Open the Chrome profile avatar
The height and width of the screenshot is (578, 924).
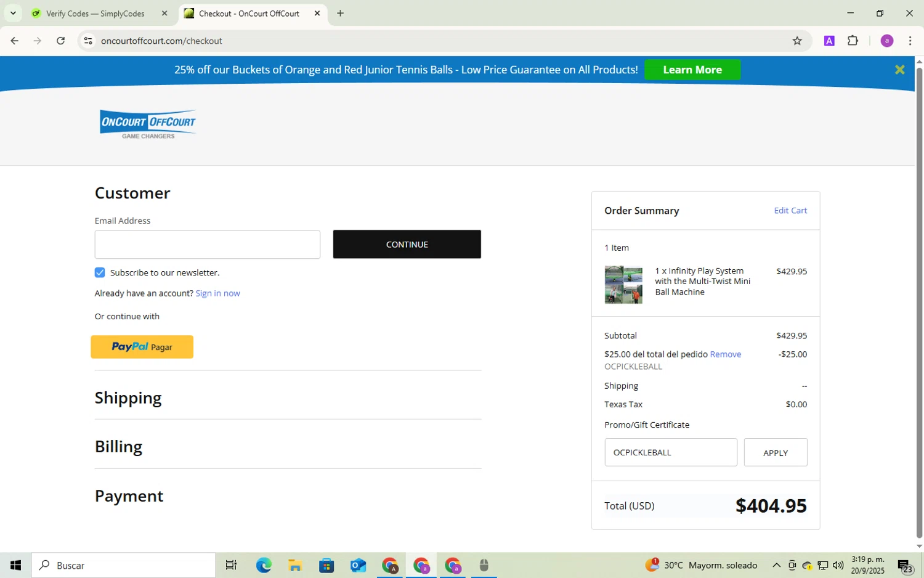pos(887,41)
